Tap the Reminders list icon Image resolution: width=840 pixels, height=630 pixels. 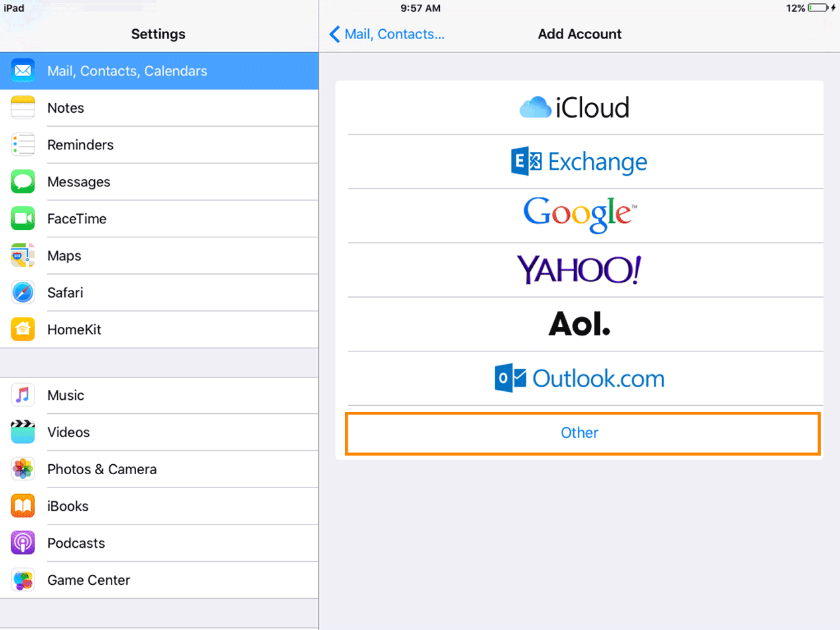pyautogui.click(x=23, y=145)
